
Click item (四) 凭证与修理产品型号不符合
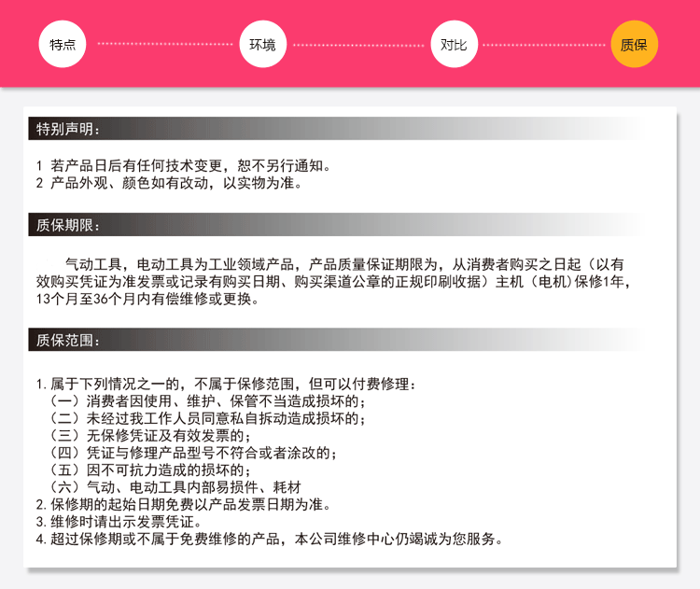point(192,453)
